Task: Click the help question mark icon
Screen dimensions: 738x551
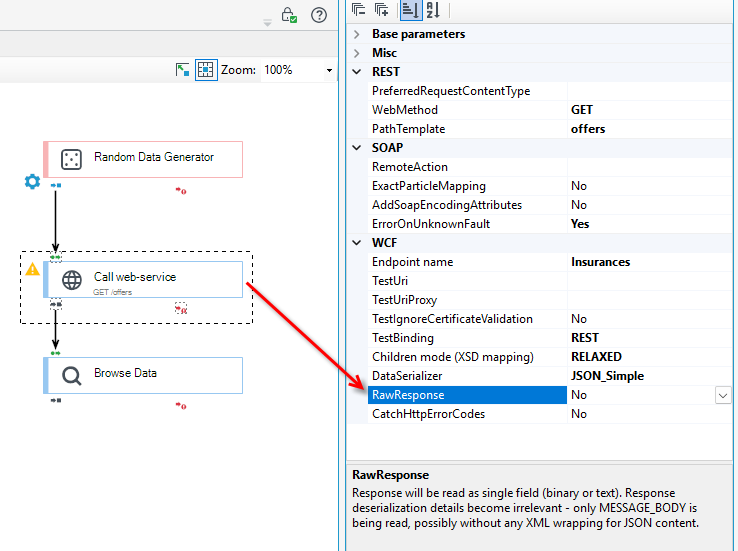Action: tap(319, 15)
